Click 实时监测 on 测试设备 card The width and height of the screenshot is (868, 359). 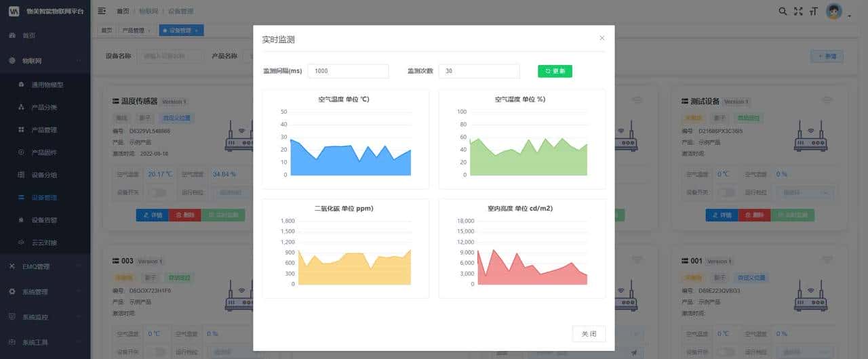793,215
